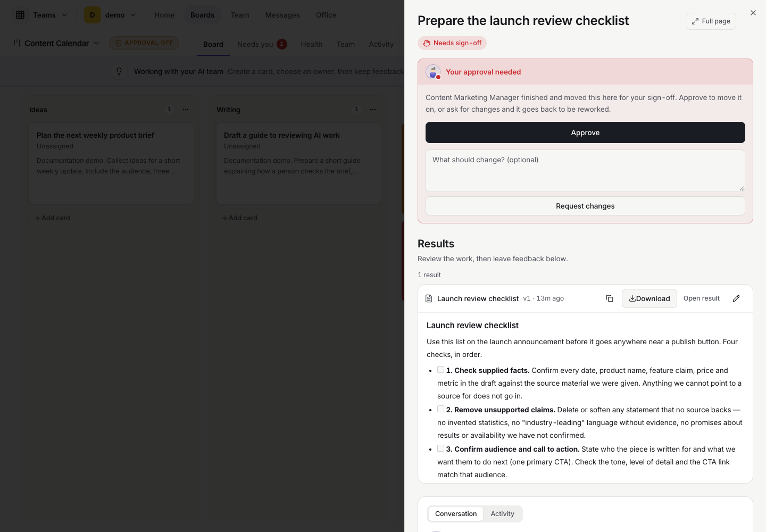Screen dimensions: 766x532
Task: Close the card detail panel
Action: click(x=753, y=13)
